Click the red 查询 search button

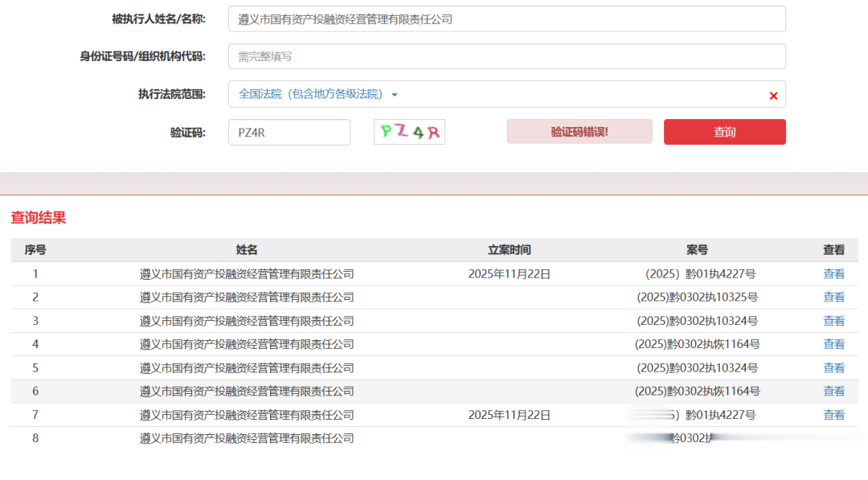point(725,132)
